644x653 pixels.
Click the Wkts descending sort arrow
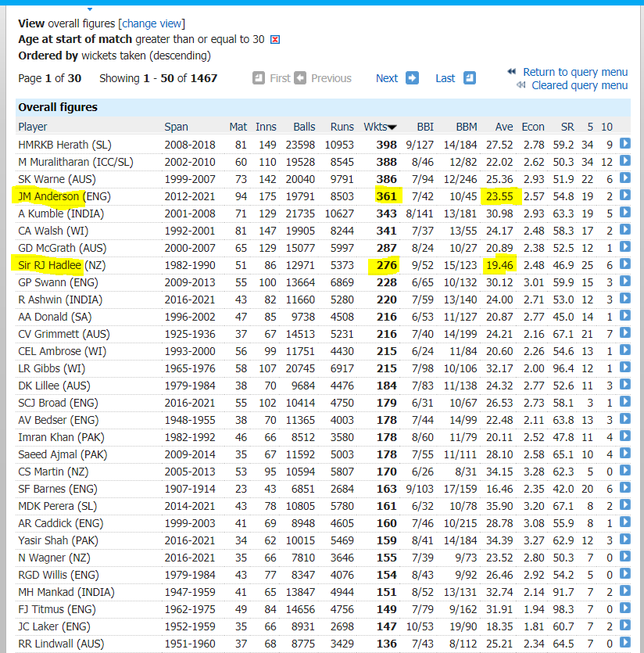click(x=392, y=127)
